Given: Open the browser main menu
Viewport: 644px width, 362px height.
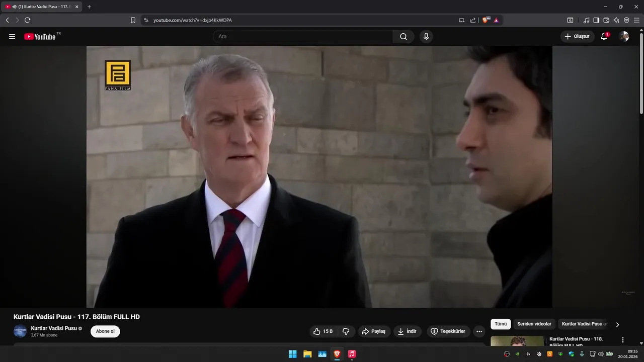Looking at the screenshot, I should pyautogui.click(x=636, y=20).
